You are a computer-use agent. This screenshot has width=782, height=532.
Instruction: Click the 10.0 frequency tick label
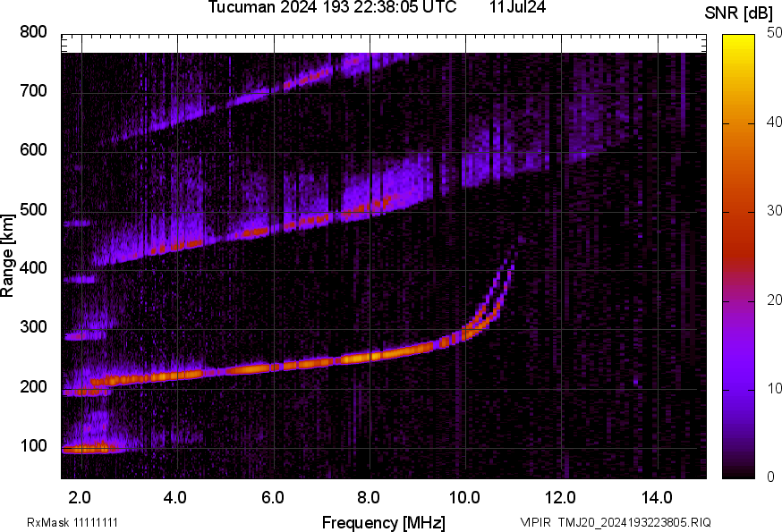point(464,497)
